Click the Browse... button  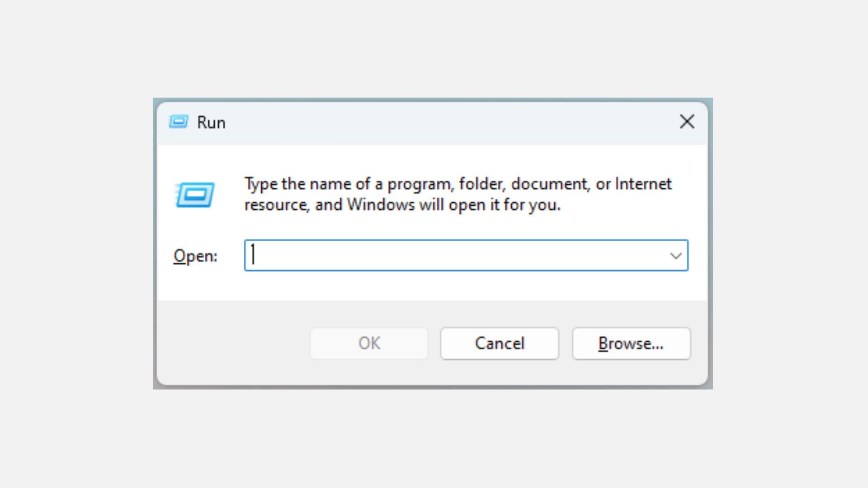[x=631, y=344]
